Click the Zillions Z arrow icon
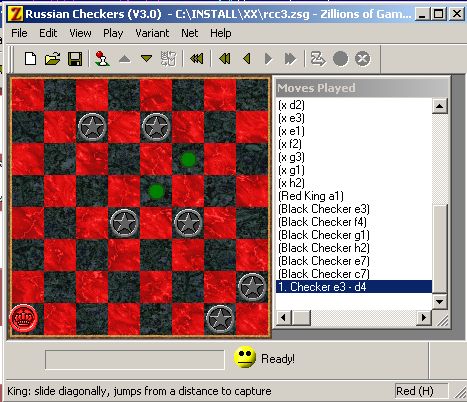Image resolution: width=467 pixels, height=402 pixels. pyautogui.click(x=318, y=59)
